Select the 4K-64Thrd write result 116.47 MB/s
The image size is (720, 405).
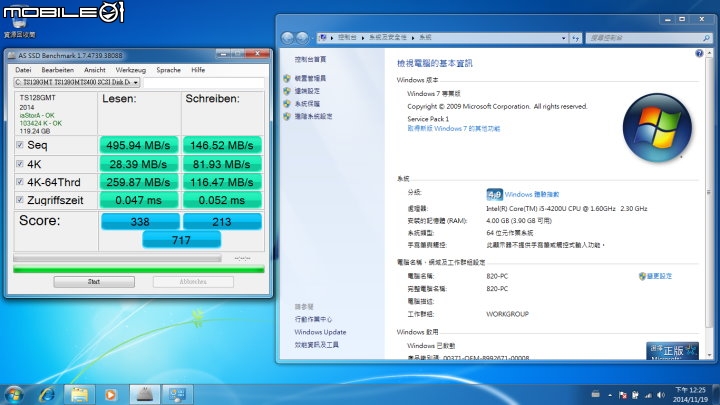click(222, 182)
